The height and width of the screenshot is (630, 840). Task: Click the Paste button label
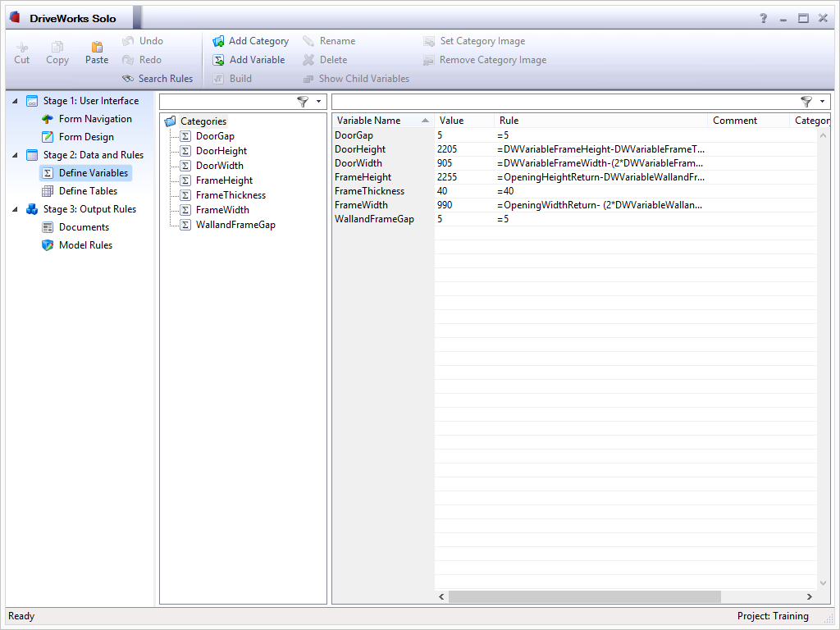(x=97, y=60)
